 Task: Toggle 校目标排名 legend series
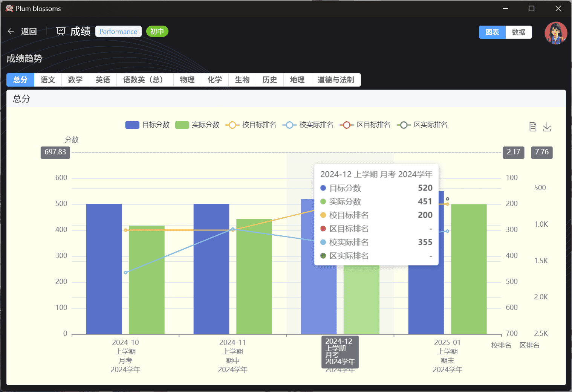click(x=251, y=125)
